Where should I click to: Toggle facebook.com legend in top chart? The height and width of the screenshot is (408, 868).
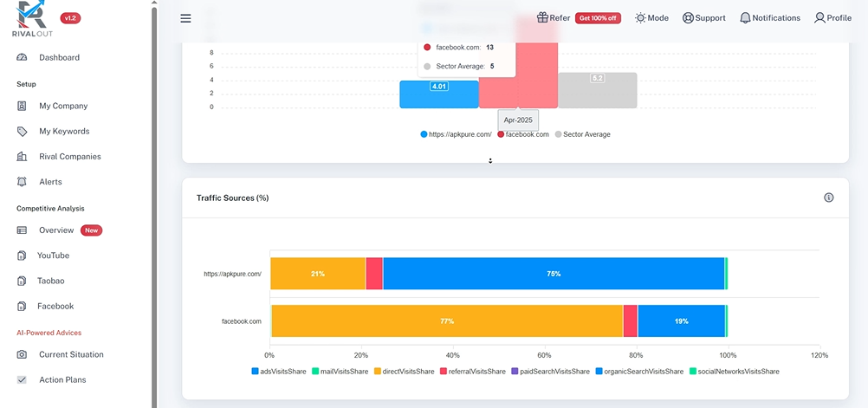523,134
